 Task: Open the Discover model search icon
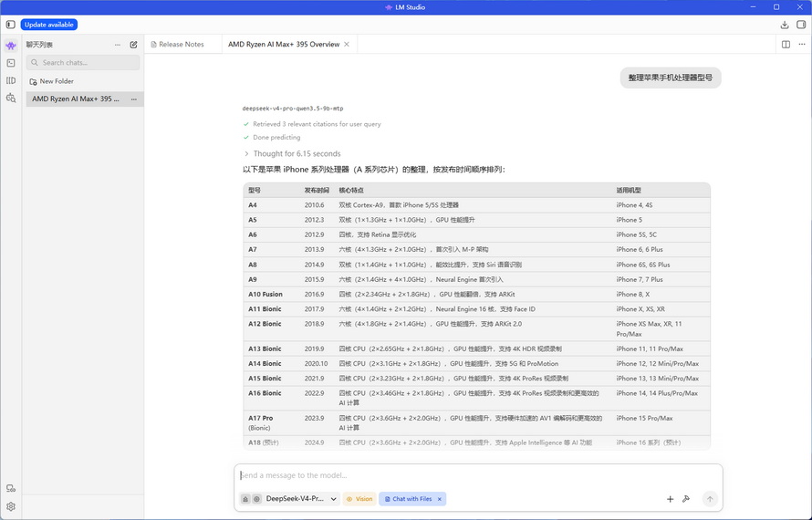pos(11,98)
